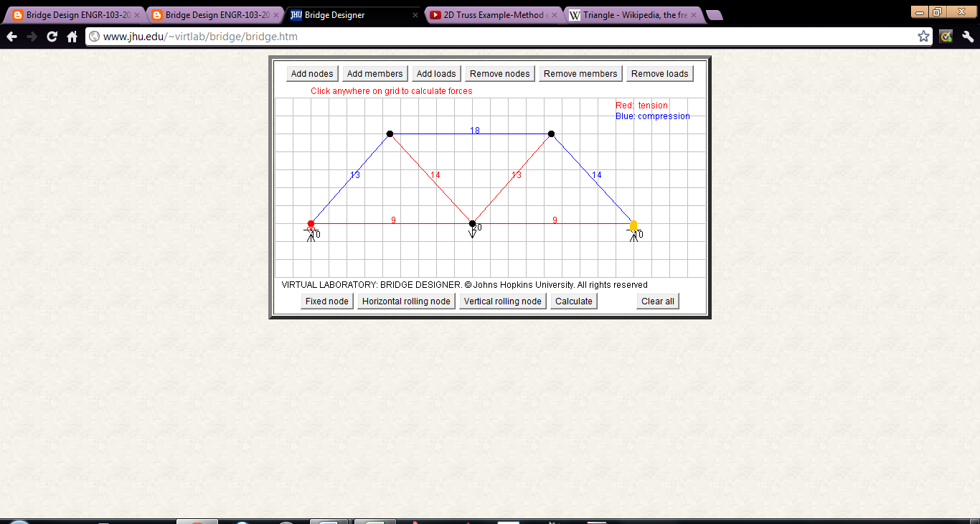This screenshot has width=980, height=524.
Task: Switch to the second Bridge Design ENGR-103 tab
Action: [x=212, y=15]
